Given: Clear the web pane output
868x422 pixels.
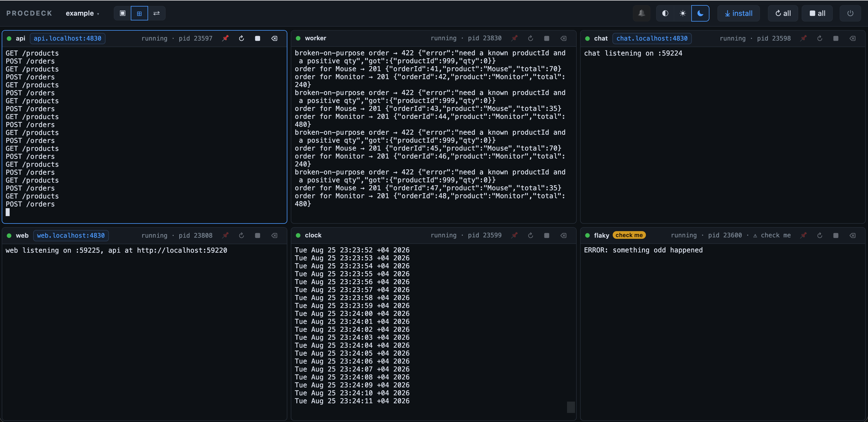Looking at the screenshot, I should [275, 235].
